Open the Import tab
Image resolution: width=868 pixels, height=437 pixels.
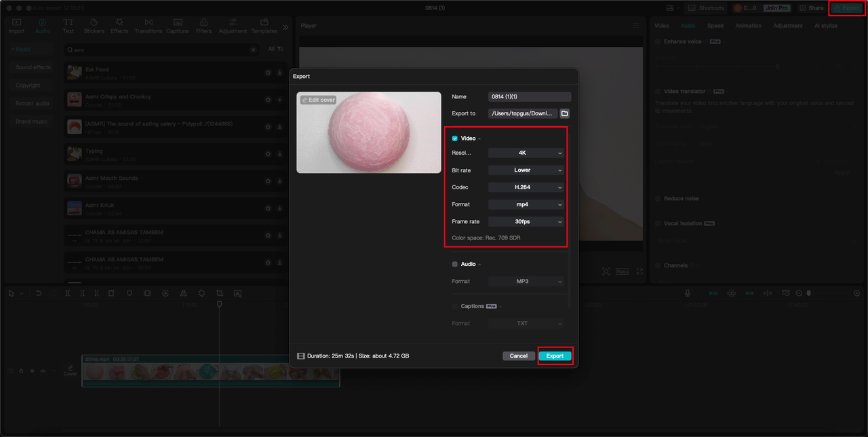pos(16,26)
